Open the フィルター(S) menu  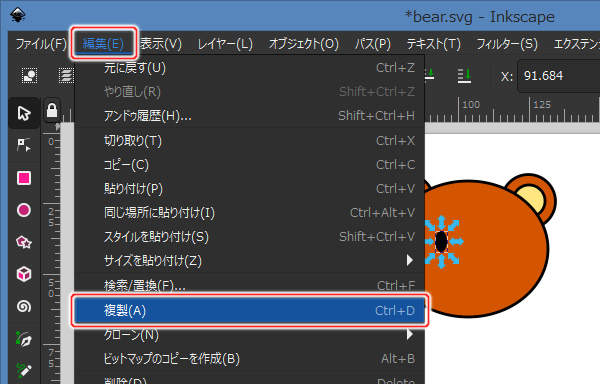coord(507,44)
